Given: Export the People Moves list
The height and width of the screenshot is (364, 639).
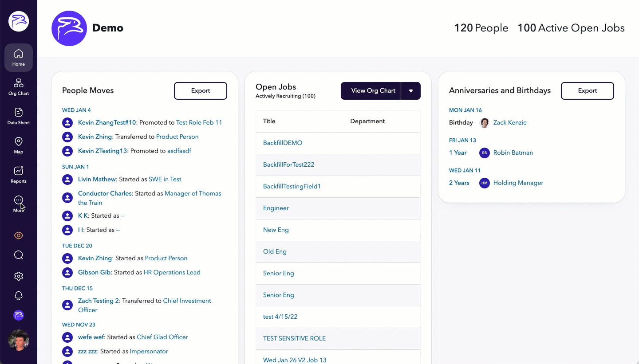Looking at the screenshot, I should tap(200, 91).
